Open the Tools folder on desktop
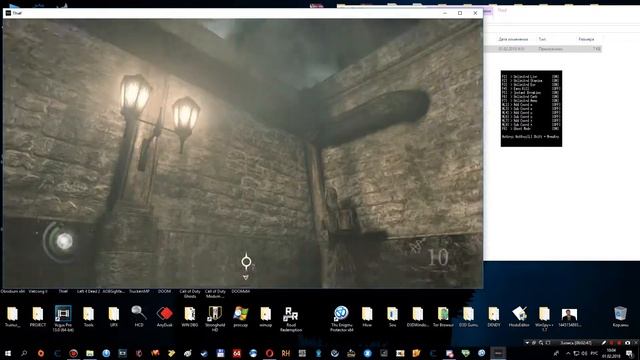This screenshot has width=640, height=360. [89, 317]
